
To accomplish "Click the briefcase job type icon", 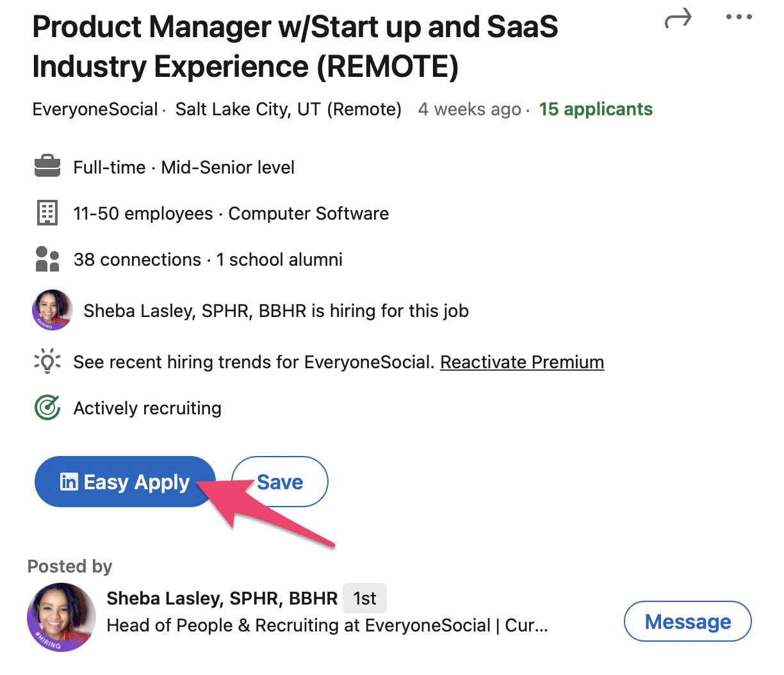I will click(47, 166).
